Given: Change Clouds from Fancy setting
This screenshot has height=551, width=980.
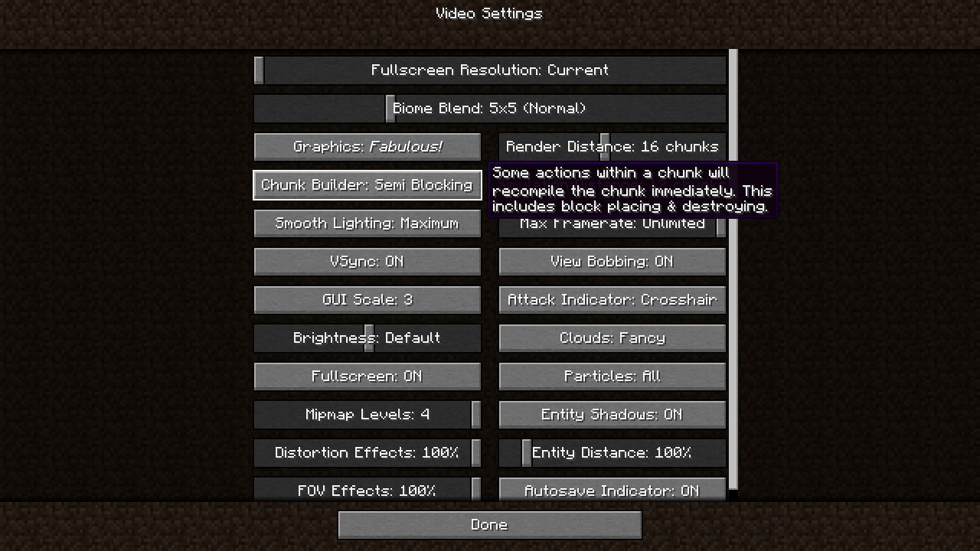Looking at the screenshot, I should pyautogui.click(x=612, y=338).
